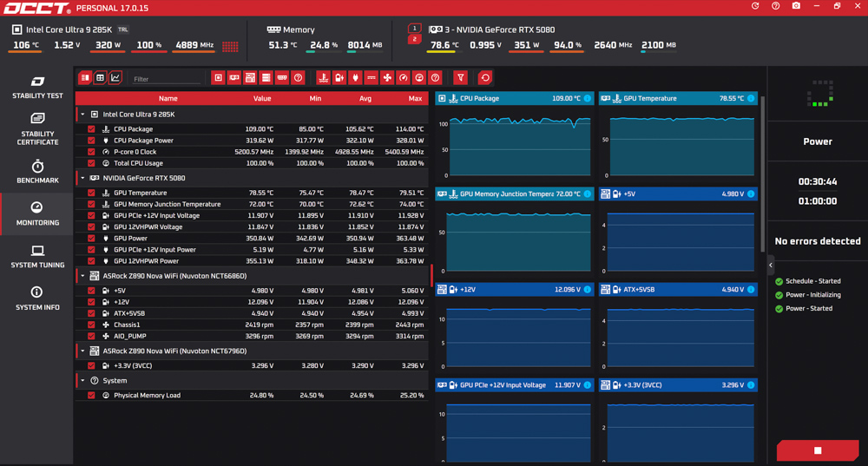
Task: Uncheck the CPU Package sensor checkbox
Action: tap(91, 129)
